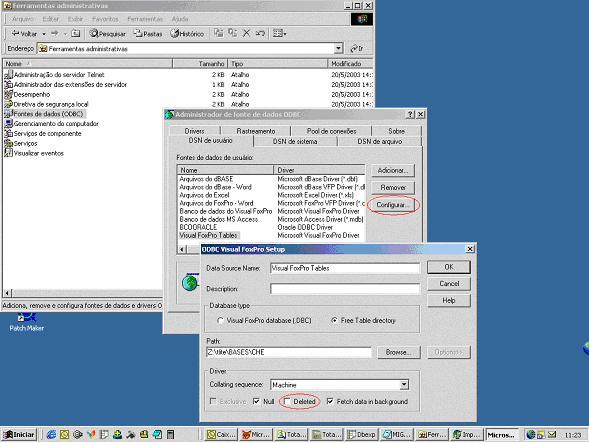The height and width of the screenshot is (443, 589).
Task: Click the Copy To icon in Explorer toolbar
Action: 233,33
